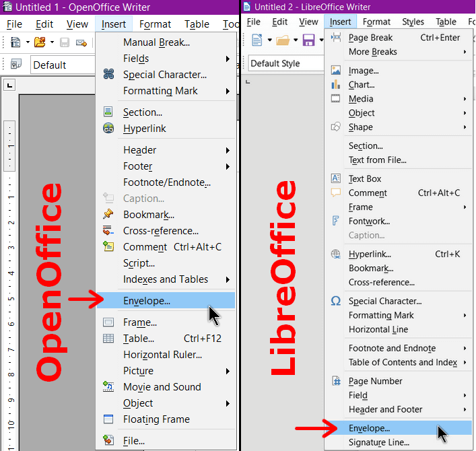The width and height of the screenshot is (476, 451).
Task: Select Manual Break in OpenOffice menu
Action: 166,42
